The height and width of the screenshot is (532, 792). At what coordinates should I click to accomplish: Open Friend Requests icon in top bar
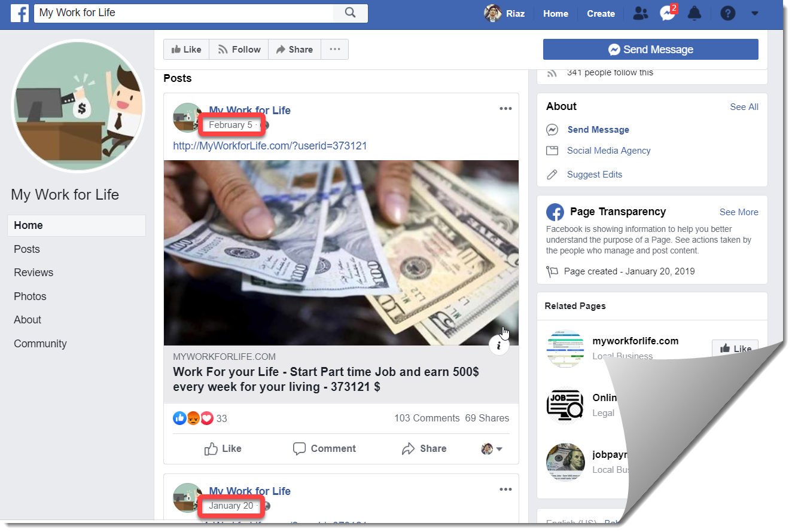pyautogui.click(x=640, y=13)
